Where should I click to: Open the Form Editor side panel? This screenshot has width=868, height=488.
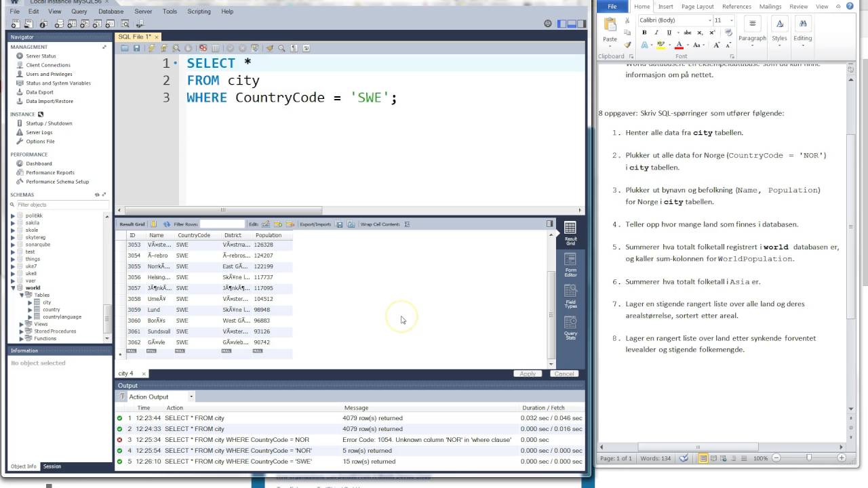click(x=570, y=264)
